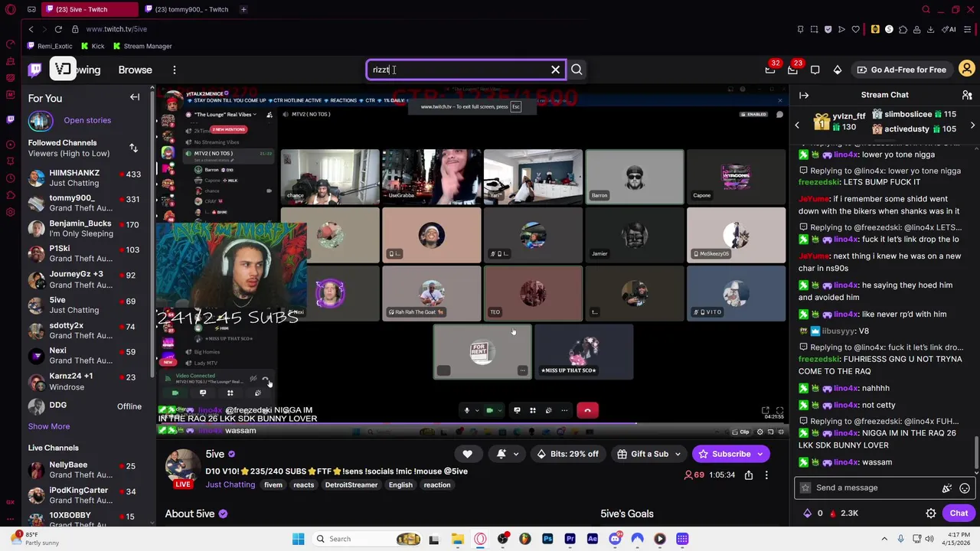Open the Stream Manager bookmark

142,46
